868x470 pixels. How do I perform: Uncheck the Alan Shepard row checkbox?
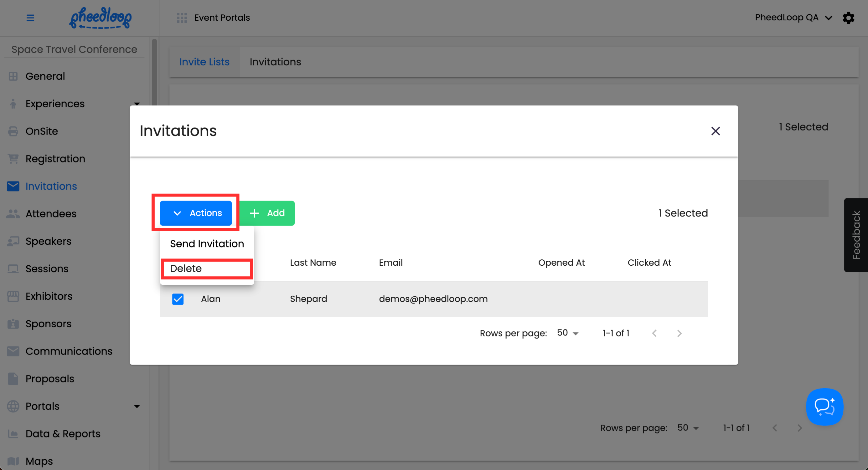tap(178, 299)
